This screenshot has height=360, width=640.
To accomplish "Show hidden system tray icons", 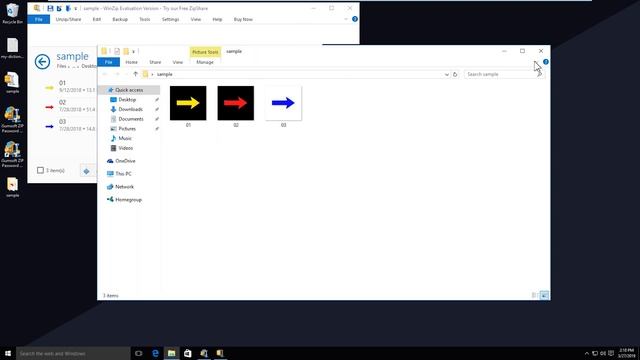I will point(587,353).
